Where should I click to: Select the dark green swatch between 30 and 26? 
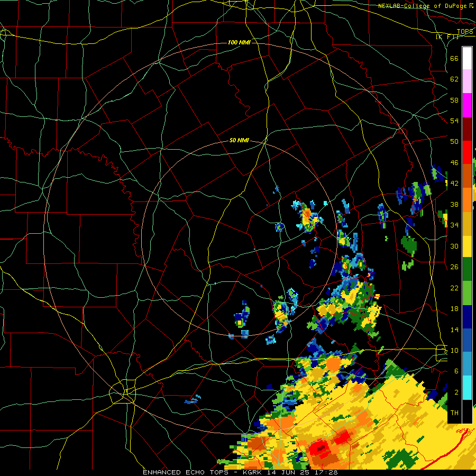(467, 269)
